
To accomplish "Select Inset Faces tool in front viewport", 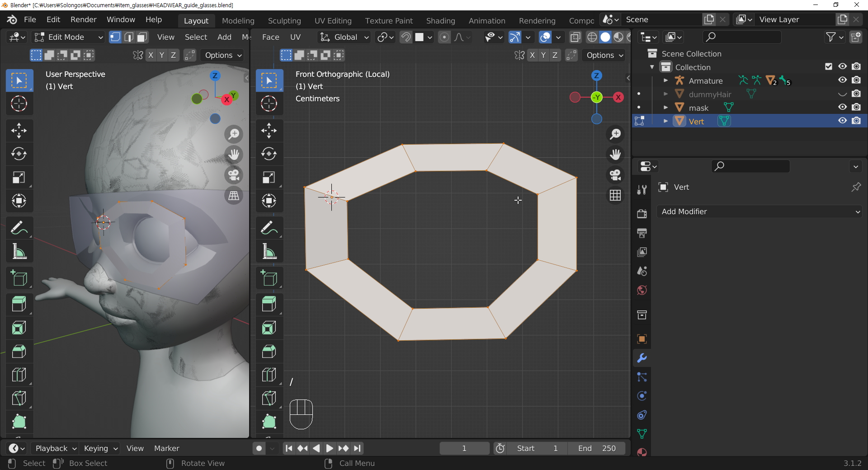I will (x=269, y=328).
